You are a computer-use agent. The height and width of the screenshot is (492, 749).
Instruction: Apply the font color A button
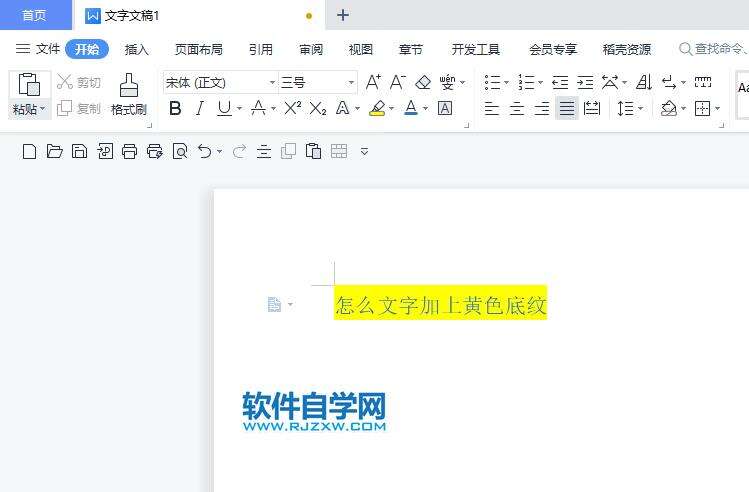pyautogui.click(x=411, y=108)
